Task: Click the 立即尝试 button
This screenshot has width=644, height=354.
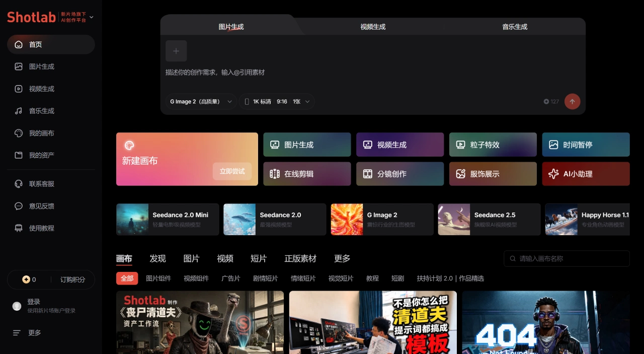Action: click(232, 171)
